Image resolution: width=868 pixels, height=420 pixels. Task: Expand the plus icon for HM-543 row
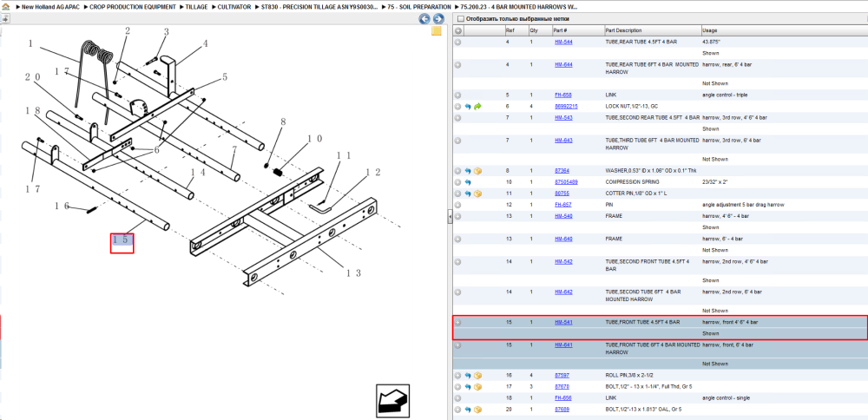click(x=457, y=118)
